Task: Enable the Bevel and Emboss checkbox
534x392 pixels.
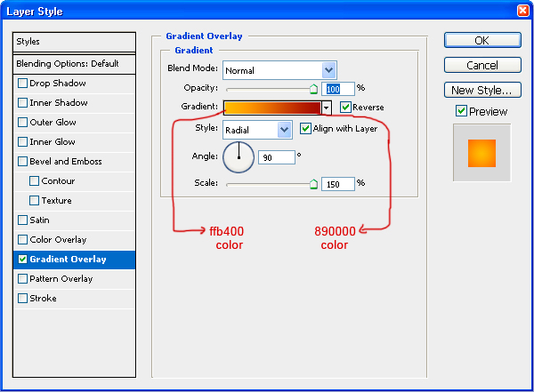Action: point(22,161)
